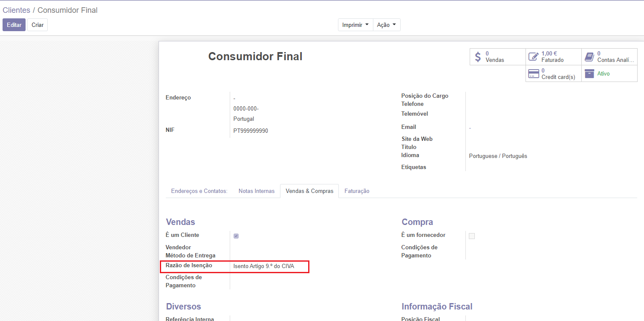Screen dimensions: 644x321
Task: Switch to the Faturação tab
Action: click(x=357, y=191)
